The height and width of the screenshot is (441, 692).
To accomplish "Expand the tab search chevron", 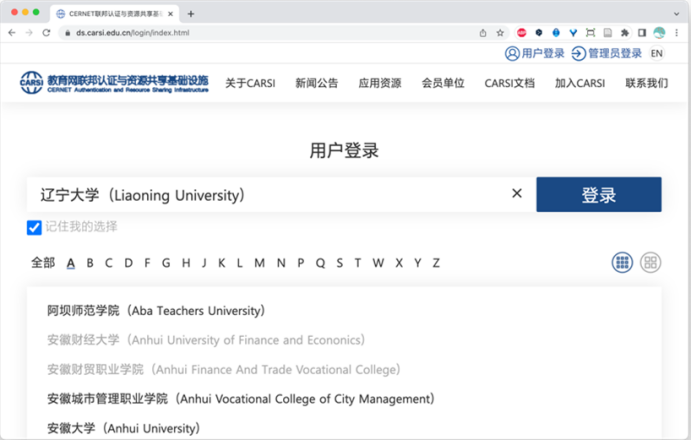I will pyautogui.click(x=677, y=13).
